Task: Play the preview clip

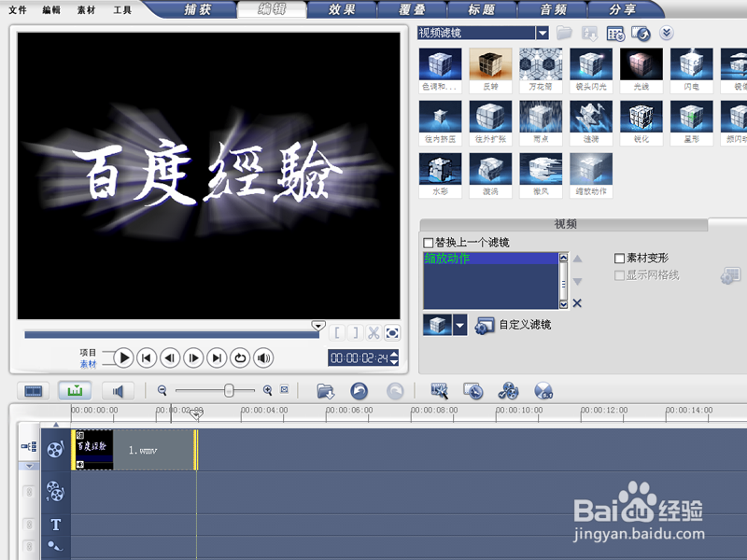Action: (x=124, y=357)
